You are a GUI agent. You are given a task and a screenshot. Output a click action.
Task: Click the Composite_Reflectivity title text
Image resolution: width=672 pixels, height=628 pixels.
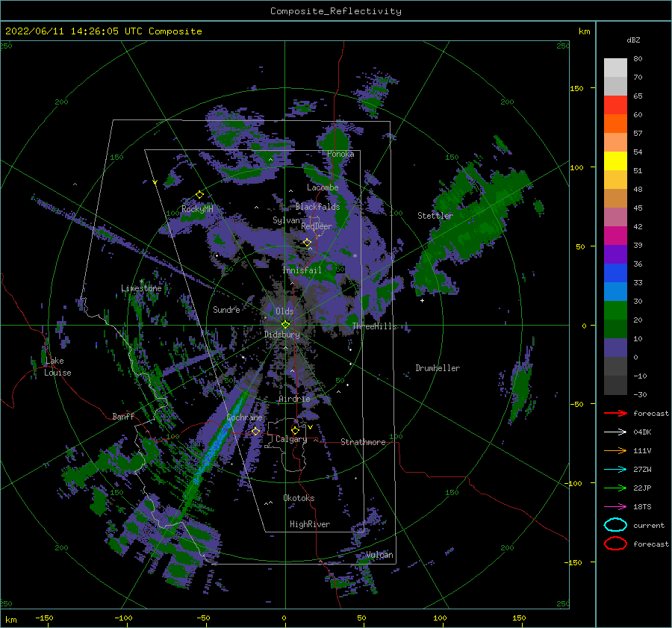(x=336, y=11)
